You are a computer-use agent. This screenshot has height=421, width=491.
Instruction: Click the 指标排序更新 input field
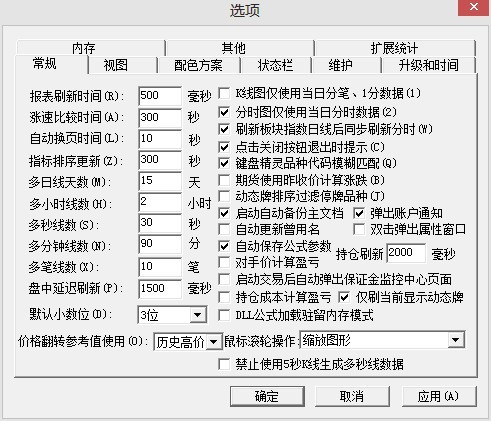coord(160,160)
